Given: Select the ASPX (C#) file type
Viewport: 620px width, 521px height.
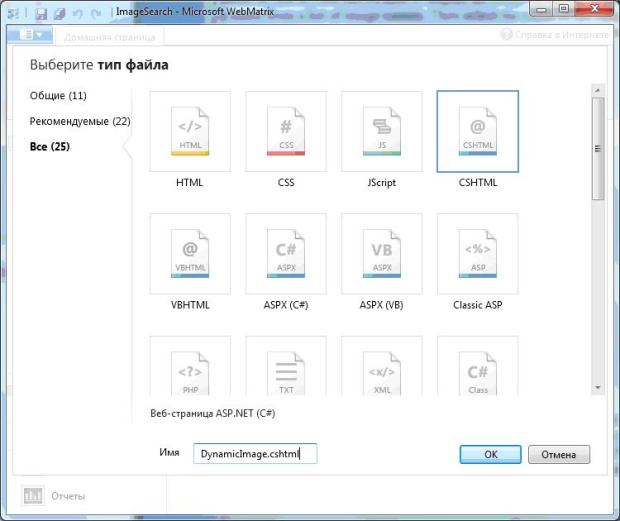Looking at the screenshot, I should (x=286, y=253).
